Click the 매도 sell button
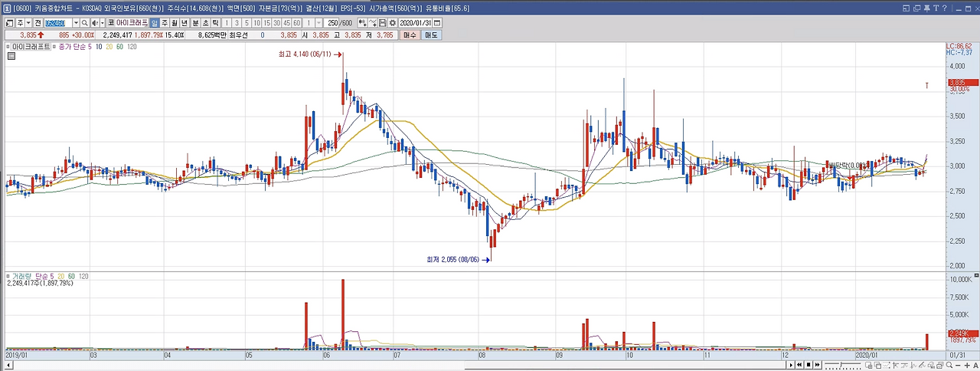 [431, 35]
